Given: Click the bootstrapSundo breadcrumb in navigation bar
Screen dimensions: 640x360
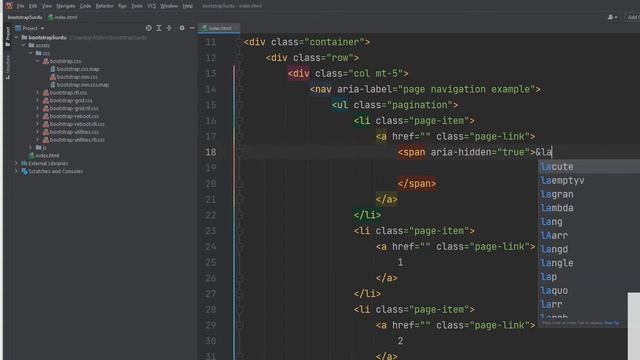Looking at the screenshot, I should point(25,17).
